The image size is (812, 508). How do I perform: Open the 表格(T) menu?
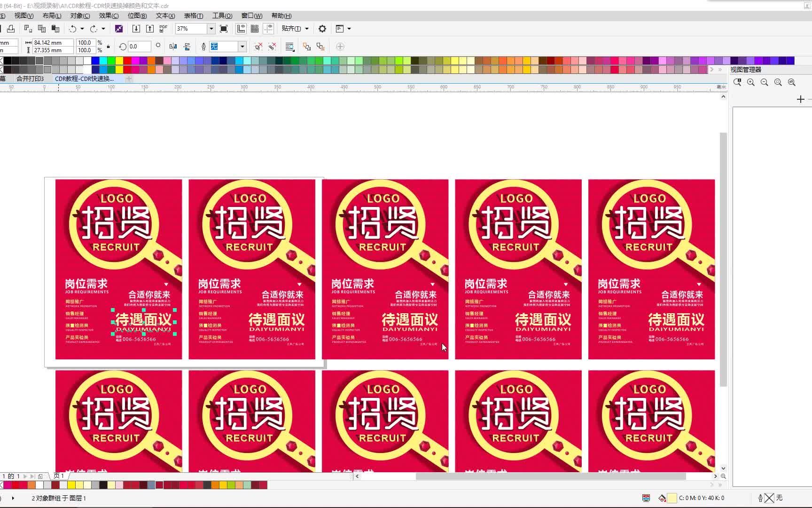(x=194, y=16)
